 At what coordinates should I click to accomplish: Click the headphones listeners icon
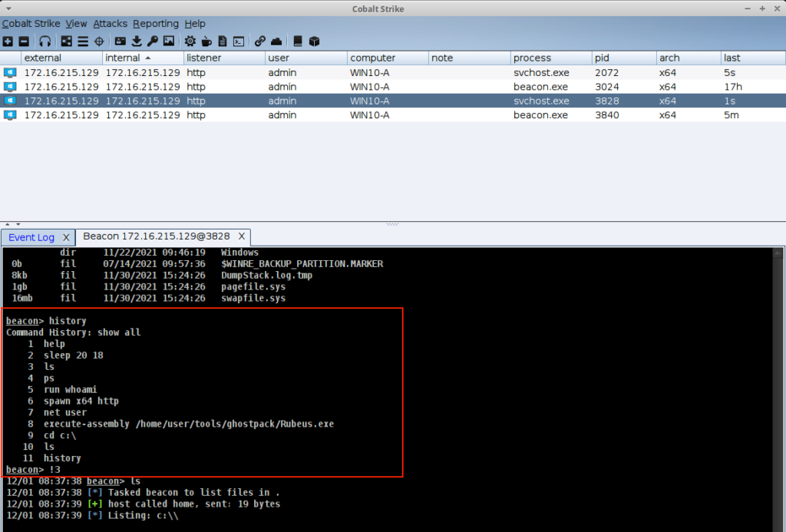pyautogui.click(x=45, y=41)
